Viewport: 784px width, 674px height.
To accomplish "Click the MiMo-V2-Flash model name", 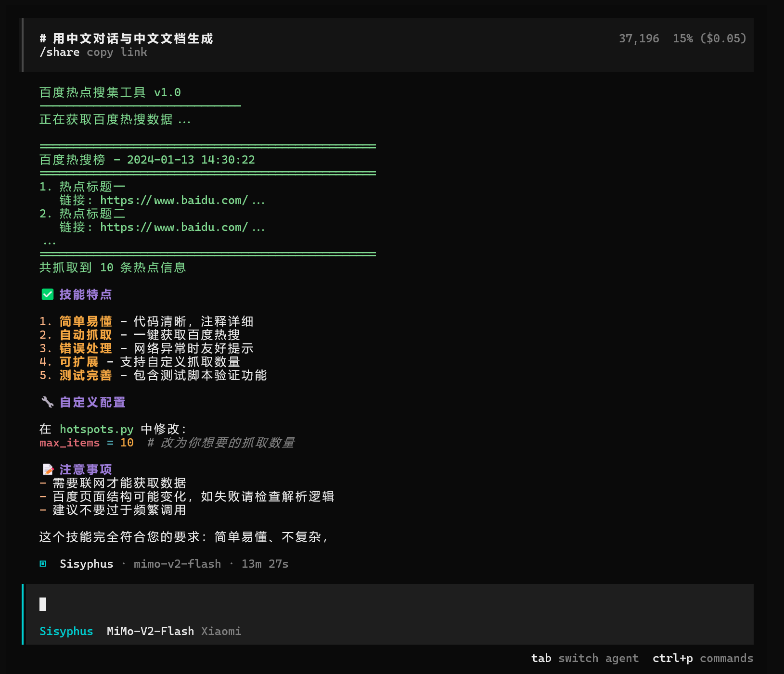I will coord(150,631).
